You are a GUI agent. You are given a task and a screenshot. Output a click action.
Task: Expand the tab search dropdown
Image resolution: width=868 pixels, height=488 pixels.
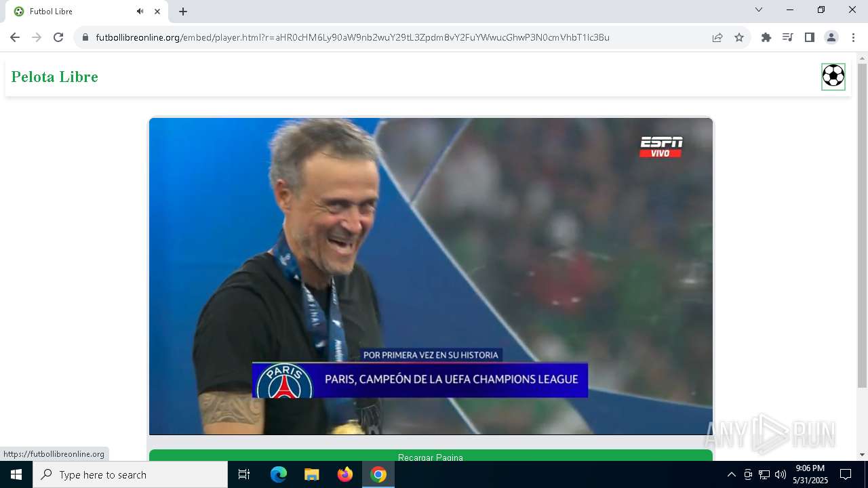pos(759,9)
